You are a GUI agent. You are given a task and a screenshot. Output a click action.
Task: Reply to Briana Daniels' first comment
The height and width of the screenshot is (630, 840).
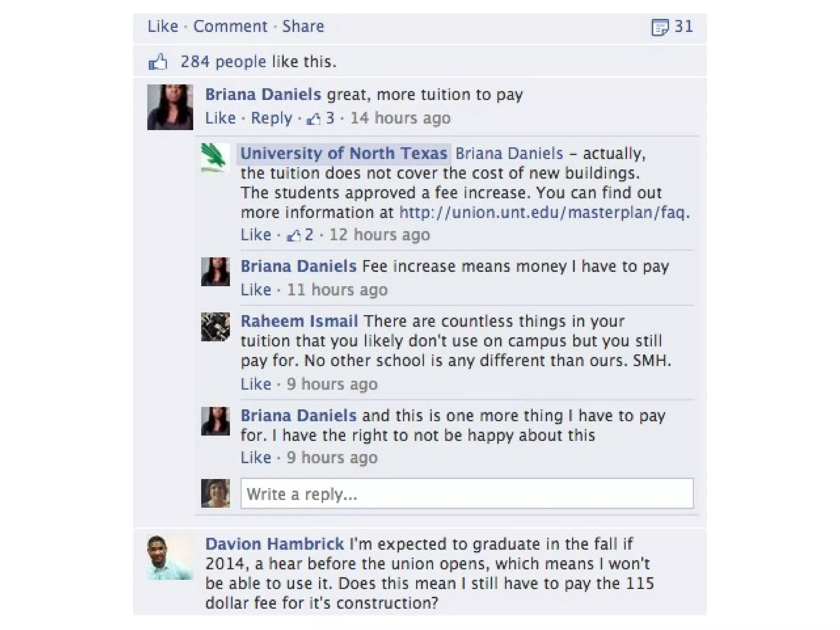[x=271, y=118]
